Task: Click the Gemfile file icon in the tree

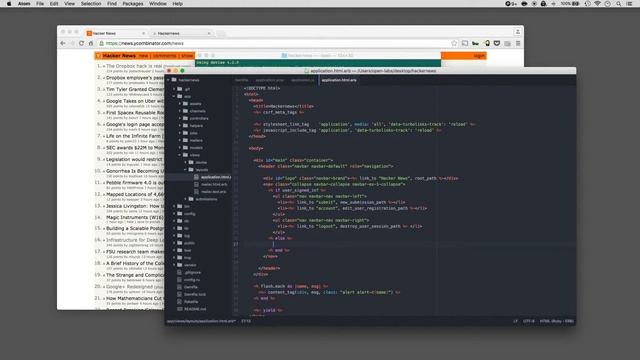Action: tap(179, 287)
